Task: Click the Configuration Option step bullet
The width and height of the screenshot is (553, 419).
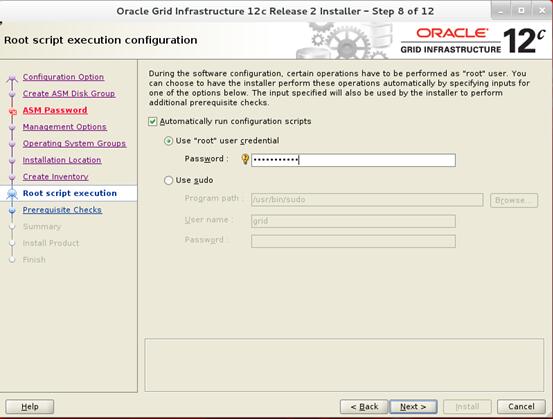Action: coord(12,77)
